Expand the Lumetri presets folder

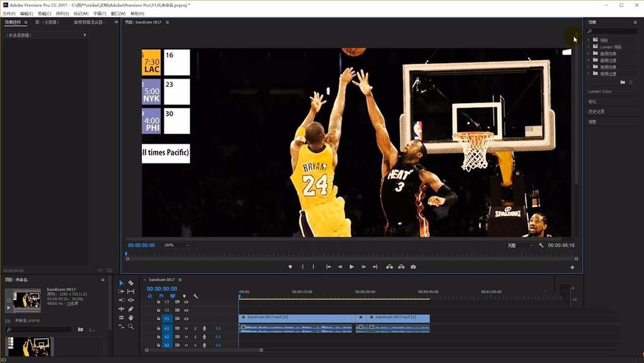[589, 46]
